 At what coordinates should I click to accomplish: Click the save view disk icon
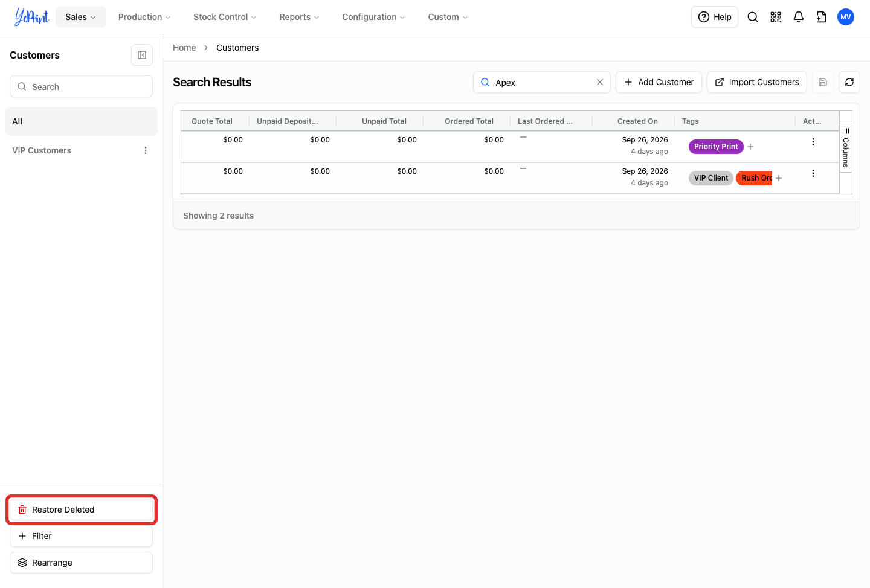[823, 82]
